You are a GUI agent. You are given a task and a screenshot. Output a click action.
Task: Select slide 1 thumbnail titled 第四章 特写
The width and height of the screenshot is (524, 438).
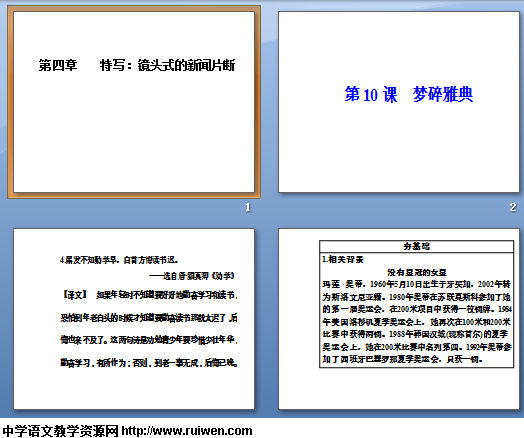click(134, 102)
